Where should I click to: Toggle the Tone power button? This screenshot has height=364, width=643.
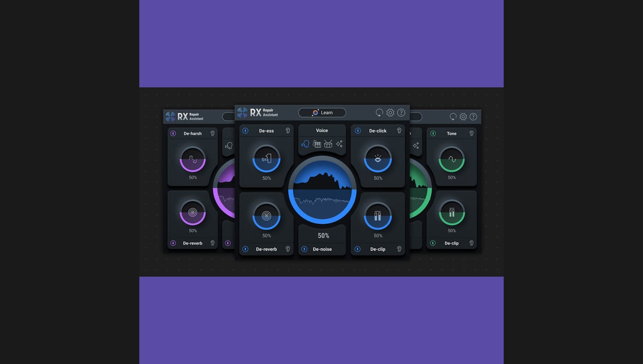pyautogui.click(x=432, y=133)
